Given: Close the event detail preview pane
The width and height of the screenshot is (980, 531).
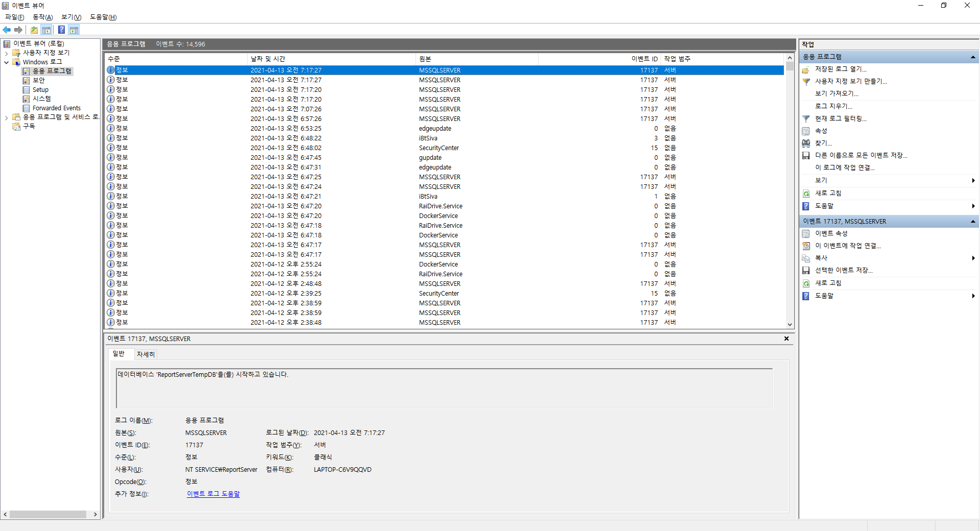Looking at the screenshot, I should coord(787,339).
